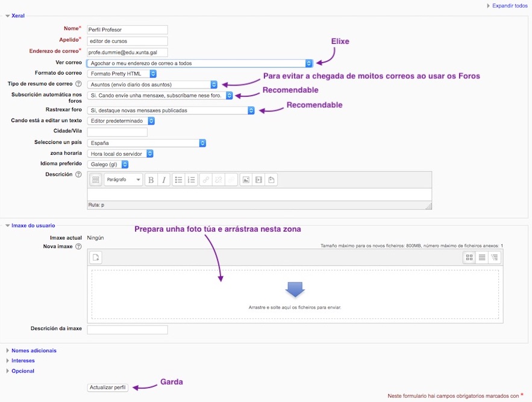Insert a numbered list in the description
Image resolution: width=532 pixels, height=402 pixels.
click(x=191, y=180)
